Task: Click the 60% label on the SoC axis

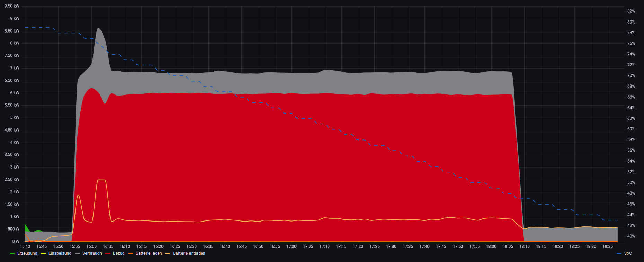Action: point(631,129)
